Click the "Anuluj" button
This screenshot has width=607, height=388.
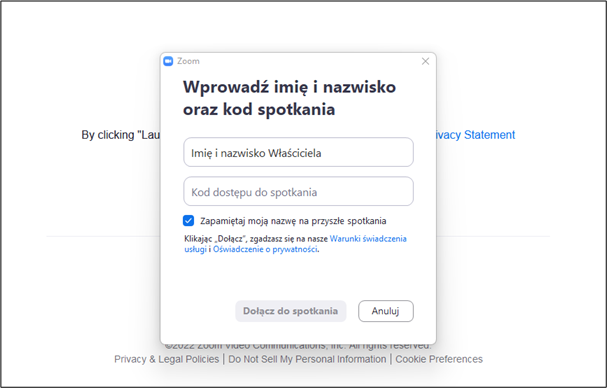[386, 311]
